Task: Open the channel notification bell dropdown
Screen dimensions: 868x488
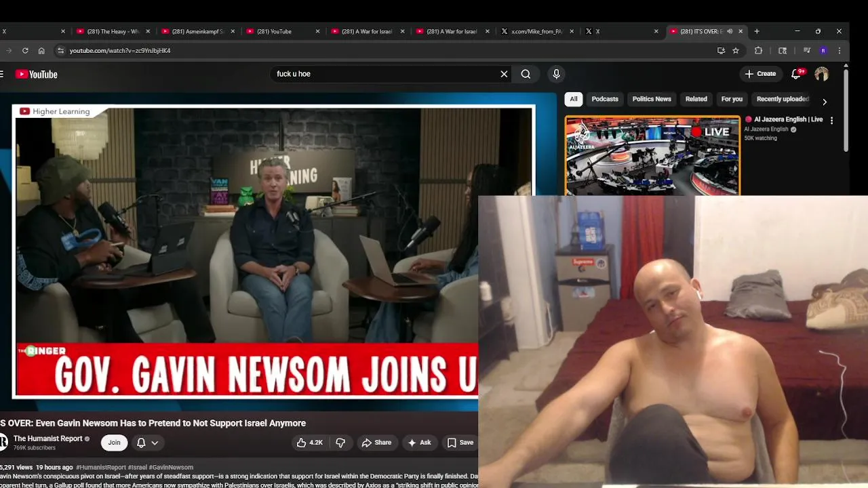Action: pos(147,443)
